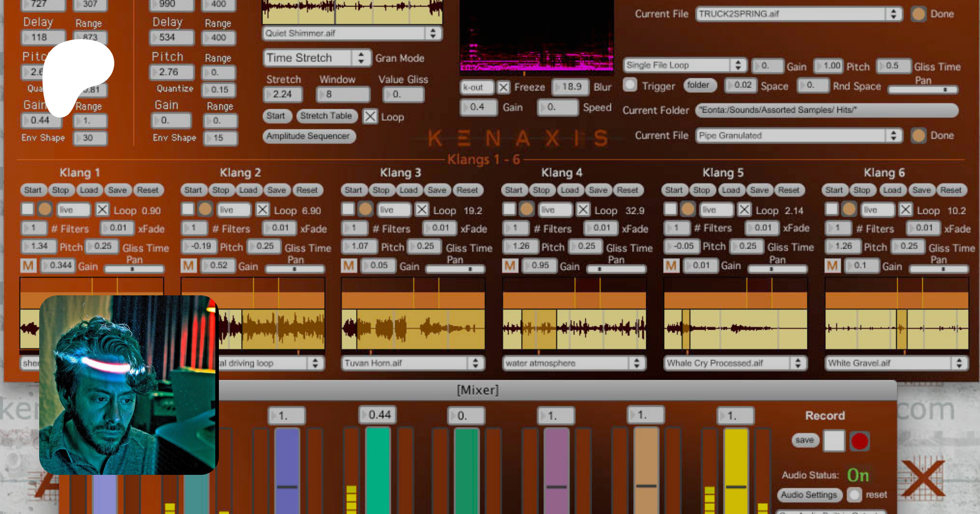Mute Klang 6 using the M button
This screenshot has height=514, width=980.
click(832, 266)
